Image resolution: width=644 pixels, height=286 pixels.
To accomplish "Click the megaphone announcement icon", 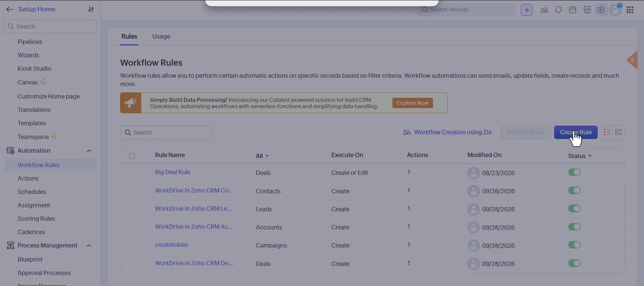I will (131, 103).
